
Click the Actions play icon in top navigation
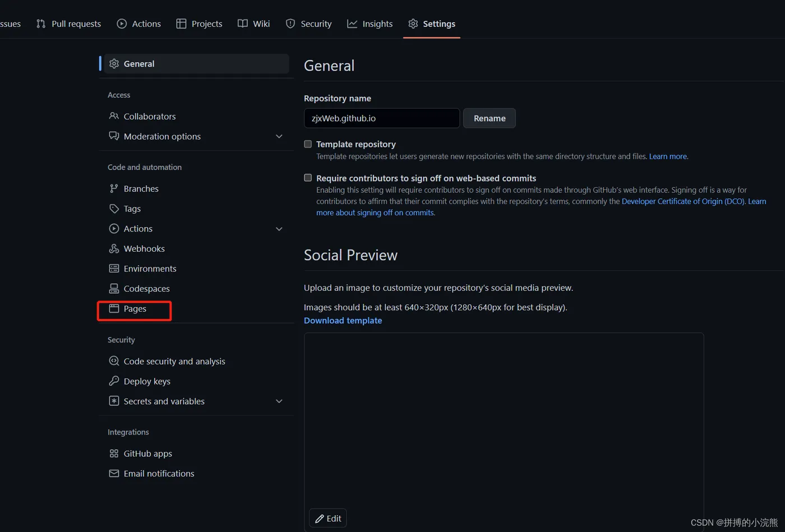pos(122,24)
